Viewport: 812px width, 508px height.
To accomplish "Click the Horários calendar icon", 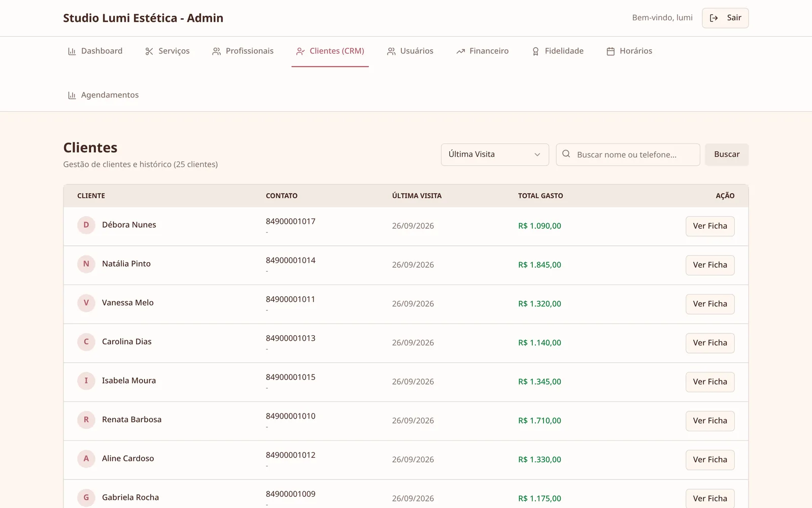I will [611, 51].
